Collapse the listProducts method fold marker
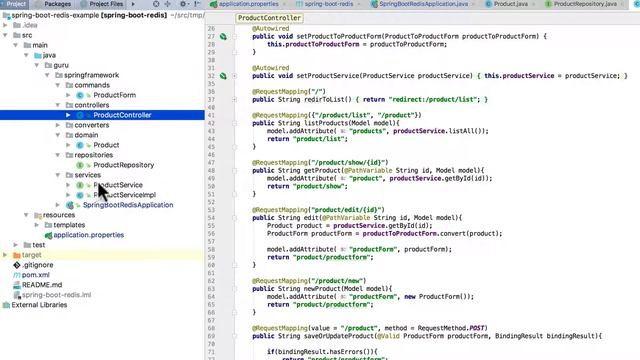 (x=235, y=123)
